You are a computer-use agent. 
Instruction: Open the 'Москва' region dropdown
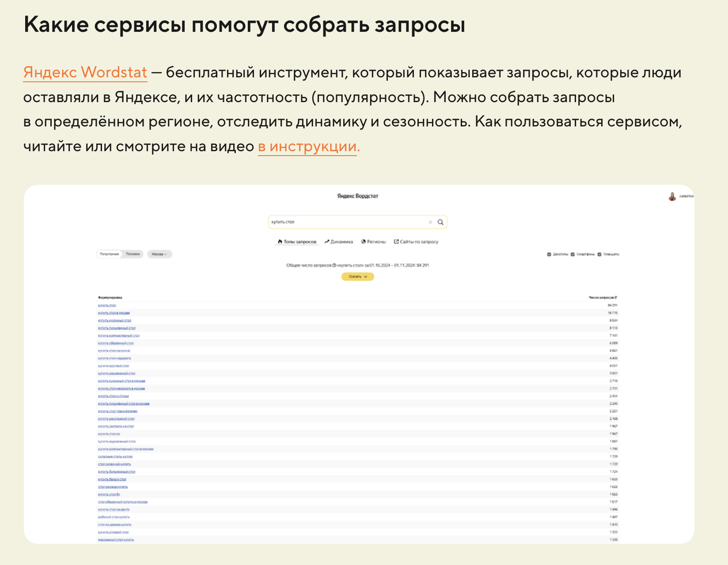pos(159,254)
